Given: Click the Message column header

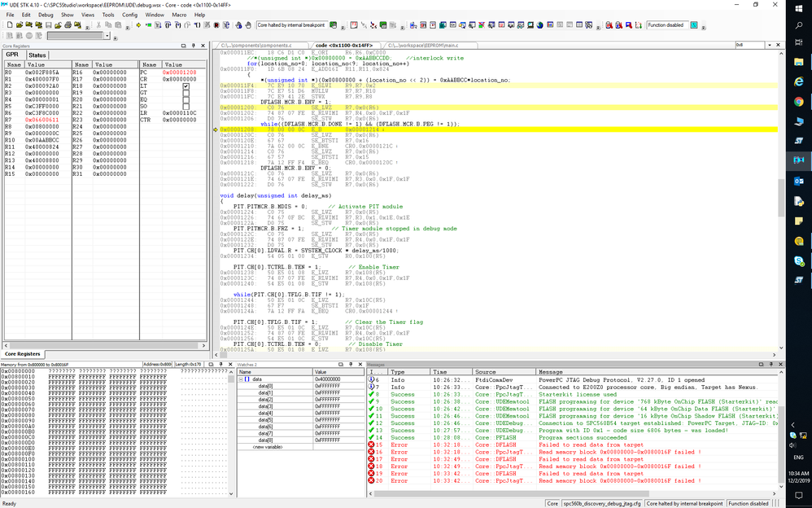Looking at the screenshot, I should [657, 372].
